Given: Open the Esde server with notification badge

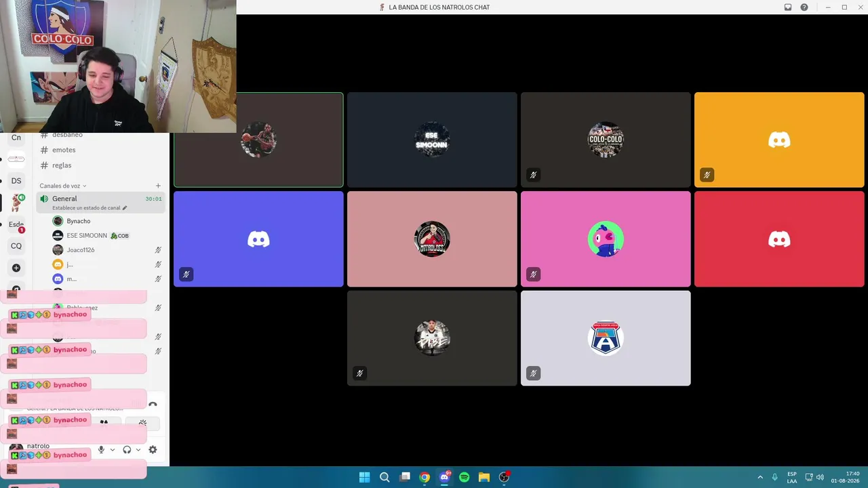Looking at the screenshot, I should pos(16,224).
